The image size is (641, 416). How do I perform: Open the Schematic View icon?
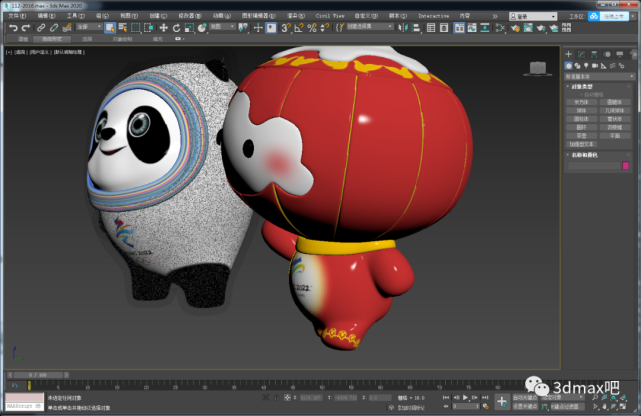click(485, 28)
